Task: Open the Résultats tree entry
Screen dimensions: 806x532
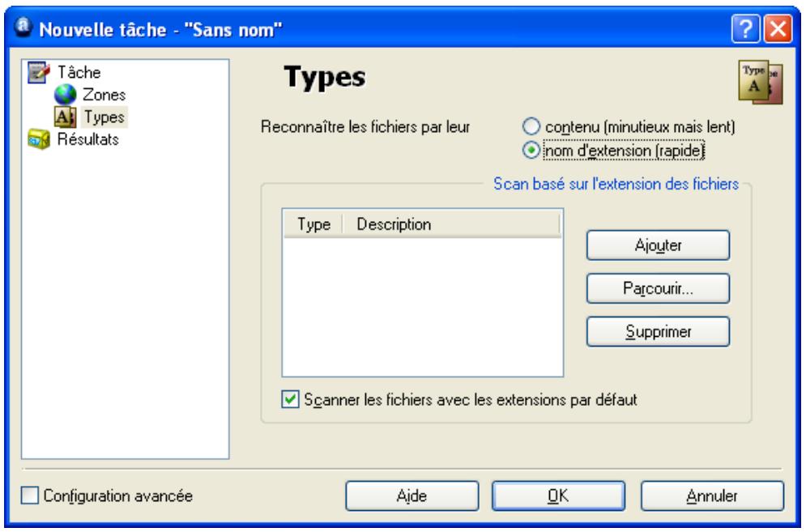Action: 88,138
